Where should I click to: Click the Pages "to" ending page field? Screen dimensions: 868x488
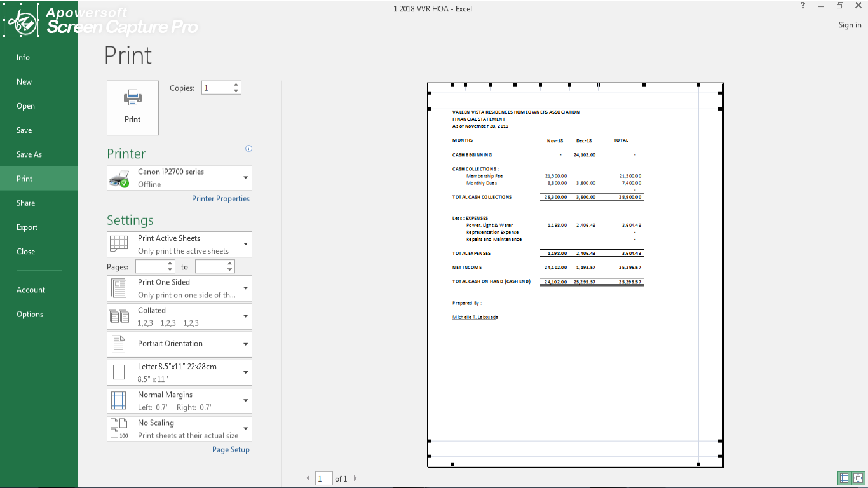pos(210,267)
